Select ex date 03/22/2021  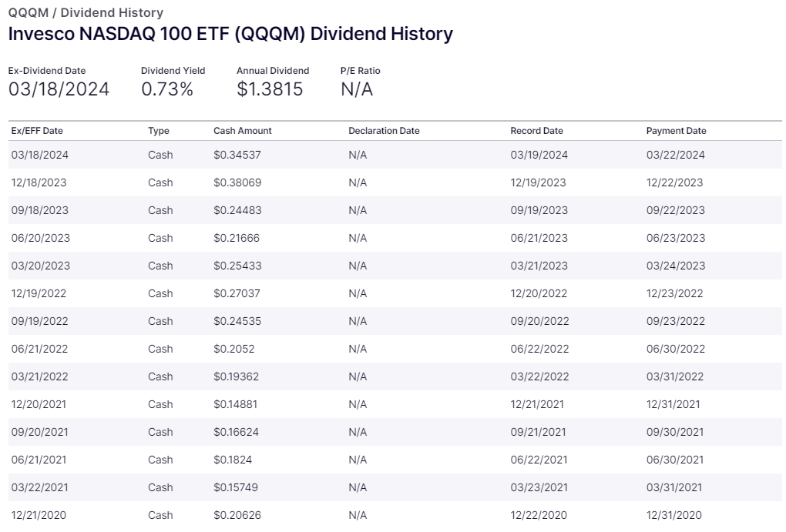coord(39,487)
